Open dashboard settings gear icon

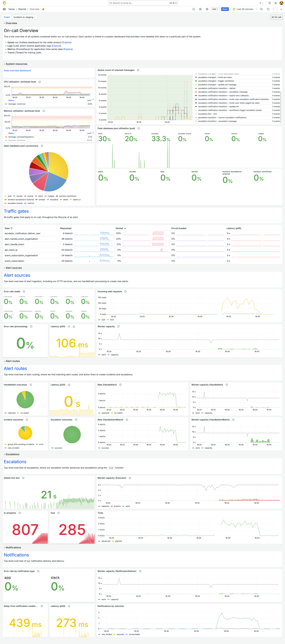[x=207, y=9]
